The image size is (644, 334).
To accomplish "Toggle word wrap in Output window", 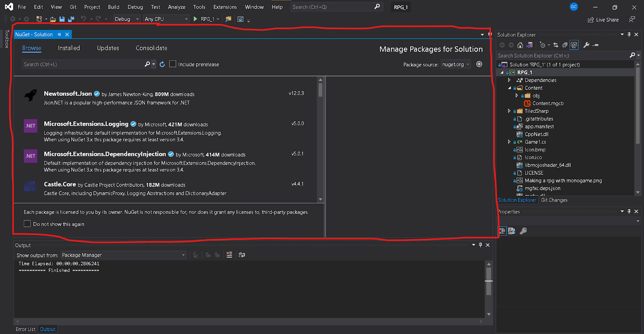I will click(242, 255).
